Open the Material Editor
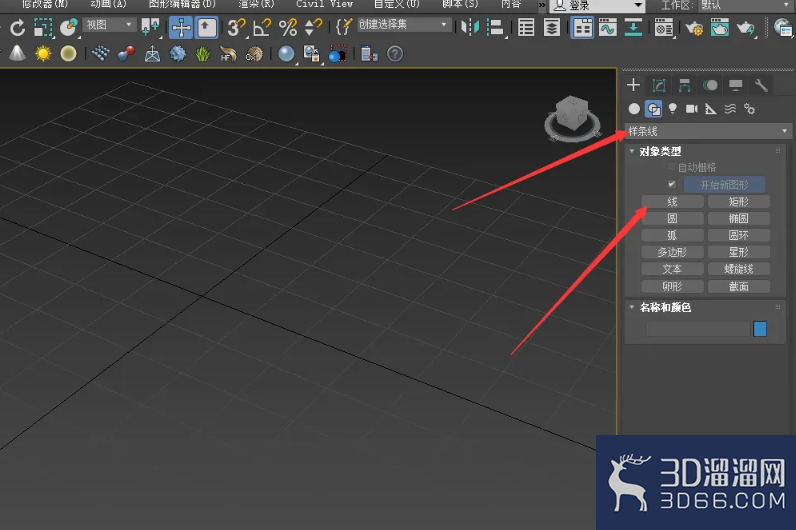 664,28
